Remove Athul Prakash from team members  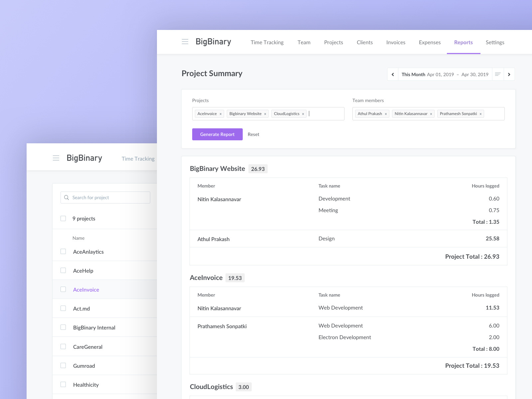pos(386,113)
